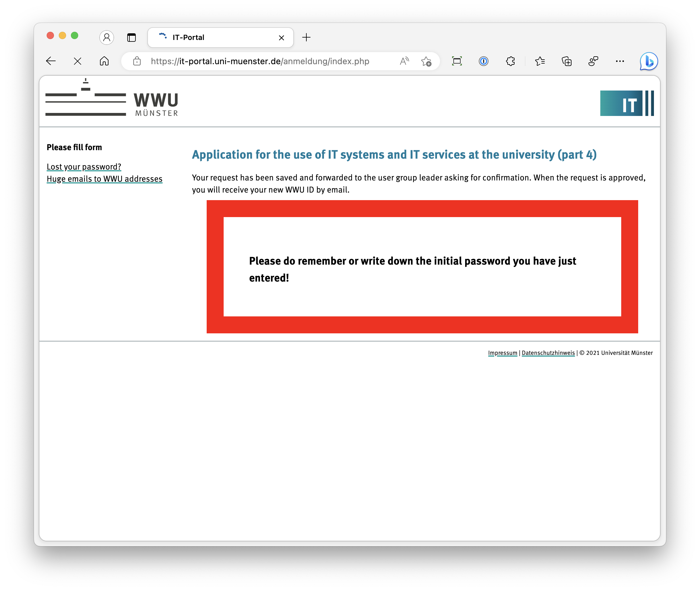Click the read aloud icon
The image size is (700, 591).
coord(404,61)
